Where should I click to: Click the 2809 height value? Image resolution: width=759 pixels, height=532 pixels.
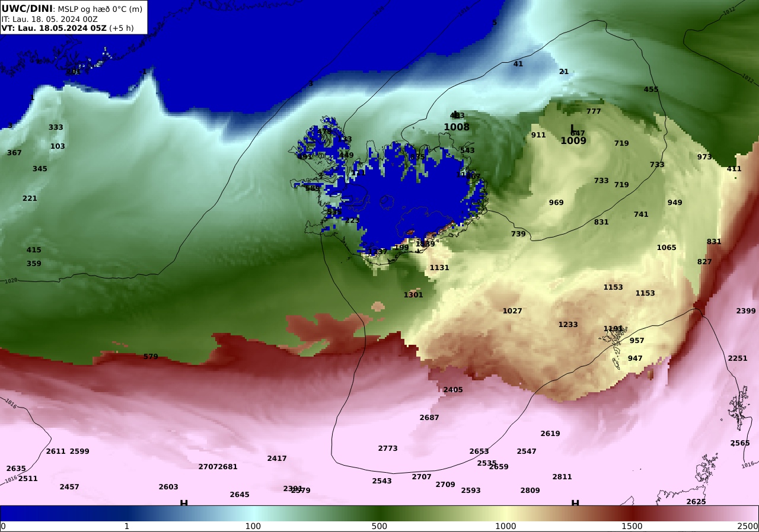pyautogui.click(x=530, y=491)
